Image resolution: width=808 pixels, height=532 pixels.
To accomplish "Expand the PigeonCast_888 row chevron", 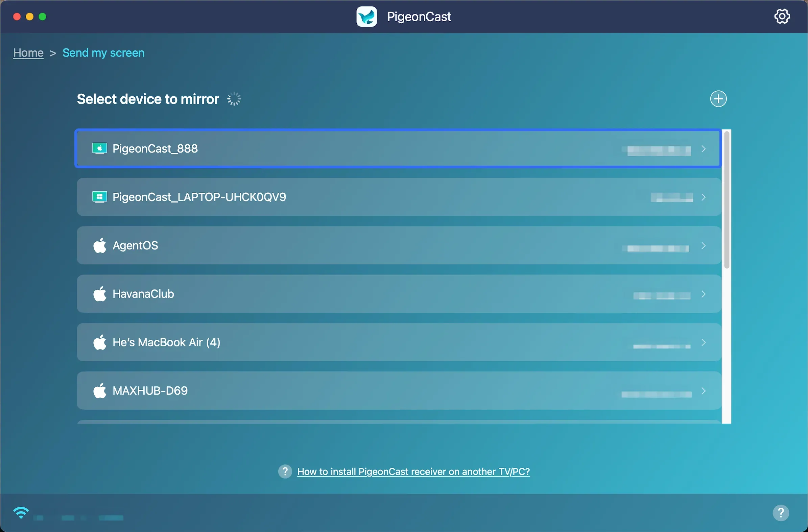I will [x=704, y=149].
